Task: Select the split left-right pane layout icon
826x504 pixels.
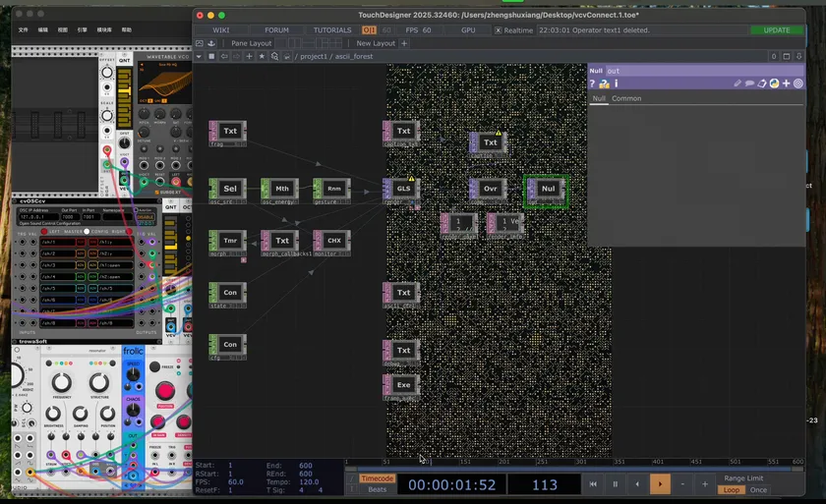Action: [x=294, y=43]
